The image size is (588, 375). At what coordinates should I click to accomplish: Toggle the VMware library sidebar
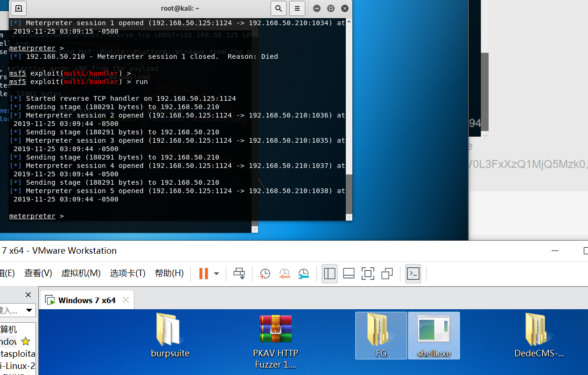(329, 273)
